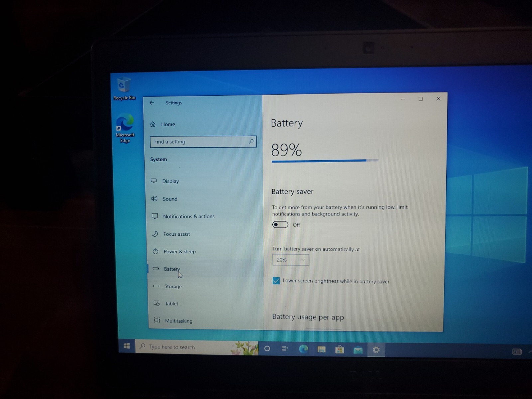This screenshot has width=532, height=399.
Task: Open the Recycle Bin desktop icon
Action: [x=124, y=88]
